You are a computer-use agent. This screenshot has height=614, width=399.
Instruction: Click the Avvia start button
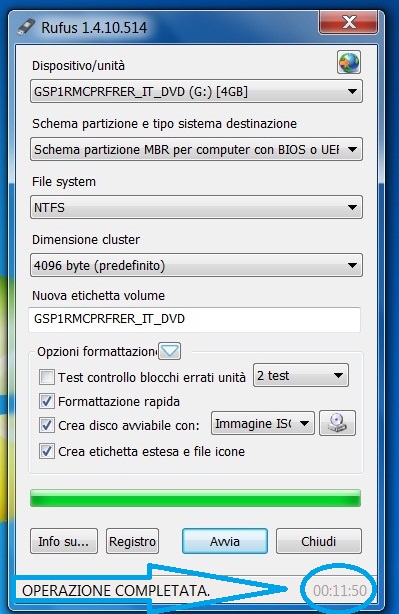point(225,541)
